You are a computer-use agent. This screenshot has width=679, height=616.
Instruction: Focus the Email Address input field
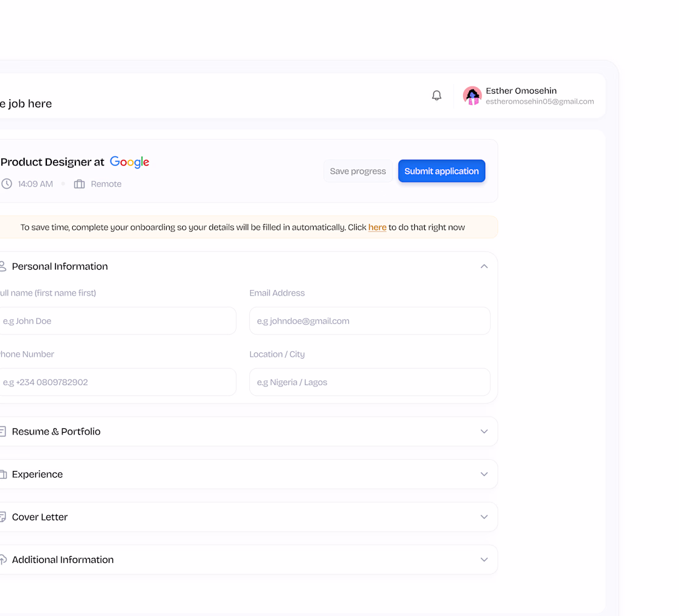click(x=370, y=321)
